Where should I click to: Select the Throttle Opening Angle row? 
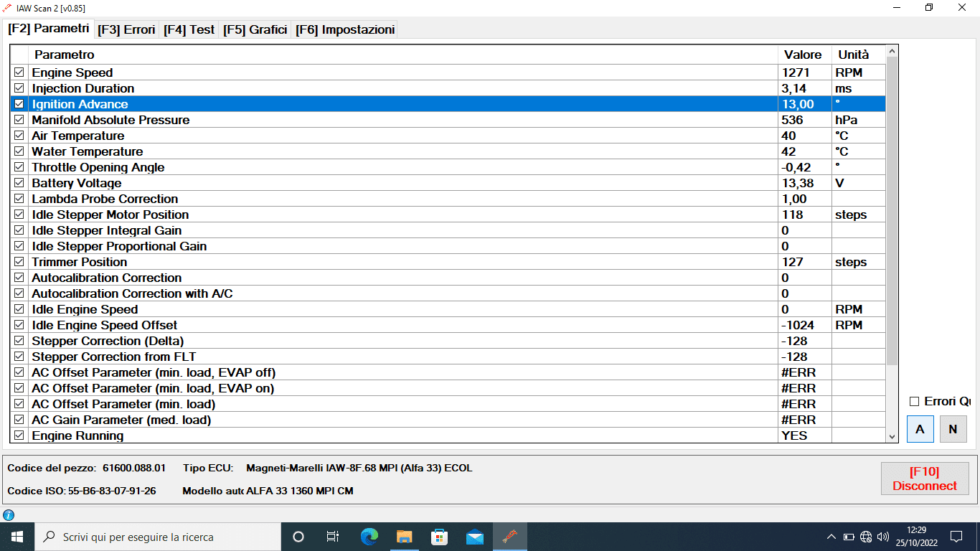[x=448, y=167]
